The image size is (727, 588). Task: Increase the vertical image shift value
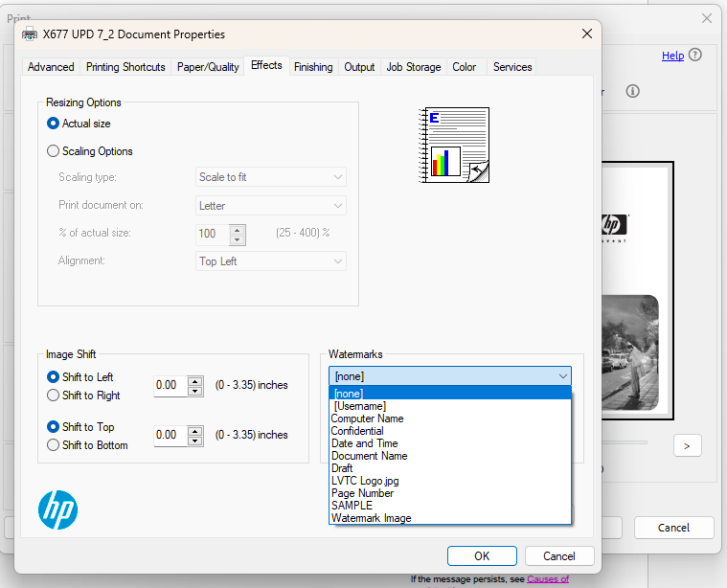[x=195, y=431]
